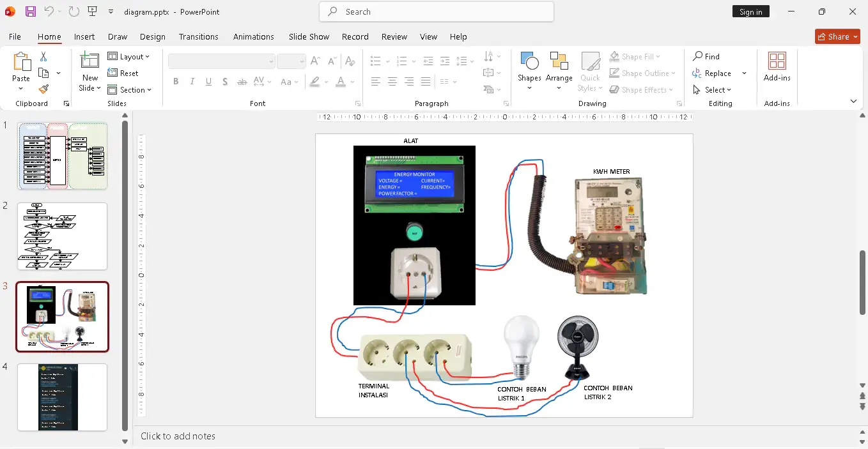Toggle Italic text formatting

tap(192, 82)
